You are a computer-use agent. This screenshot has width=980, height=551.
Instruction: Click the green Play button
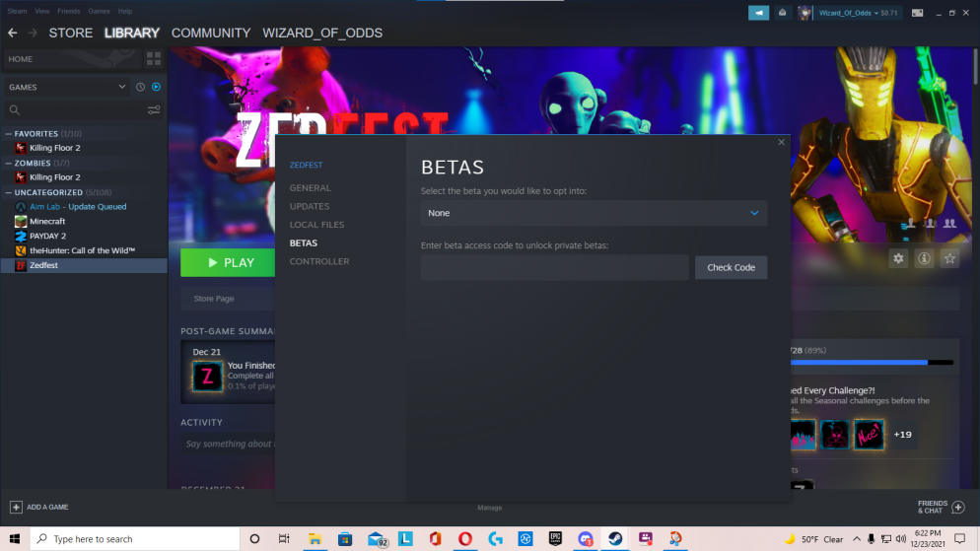[228, 263]
